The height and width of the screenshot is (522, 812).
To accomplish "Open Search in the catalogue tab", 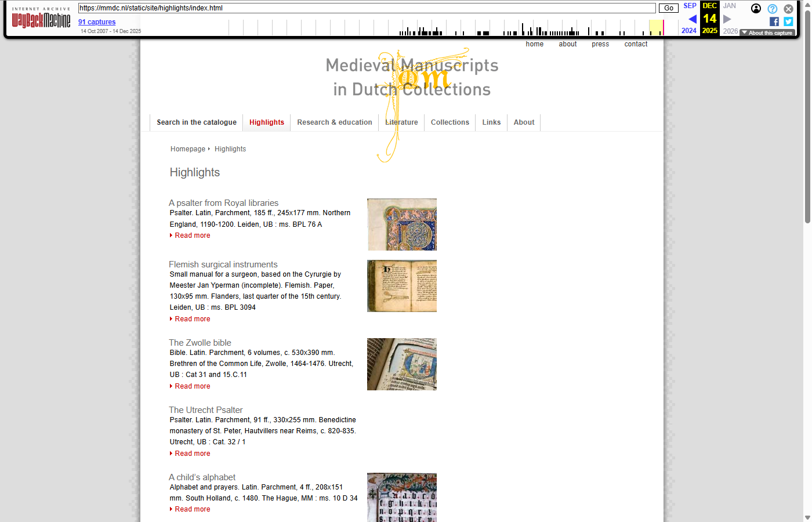I will pos(197,122).
